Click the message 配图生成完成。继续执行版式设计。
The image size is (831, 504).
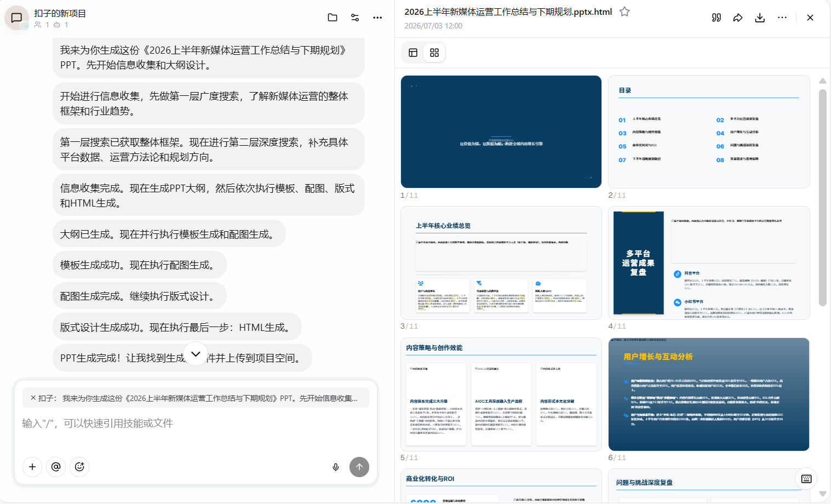click(140, 296)
